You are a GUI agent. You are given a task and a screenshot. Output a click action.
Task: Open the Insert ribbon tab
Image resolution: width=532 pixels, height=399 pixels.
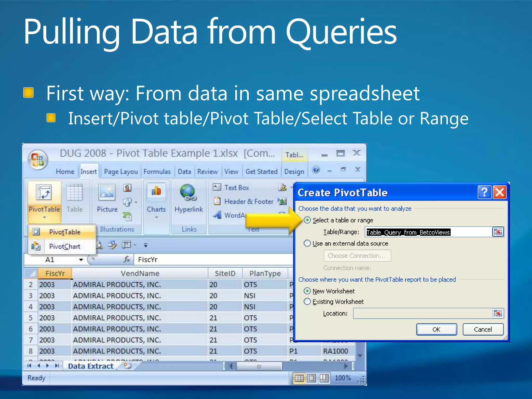point(89,172)
